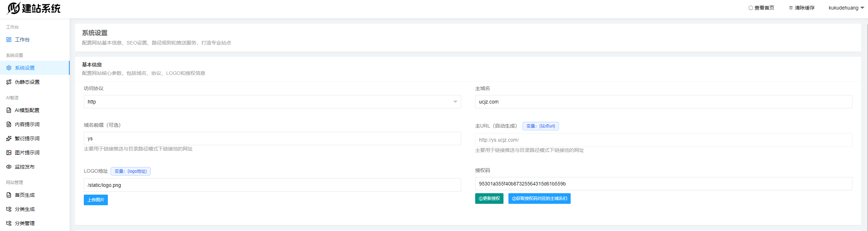This screenshot has height=231, width=868.
Task: Click the 建站系统 logo icon
Action: (x=13, y=8)
